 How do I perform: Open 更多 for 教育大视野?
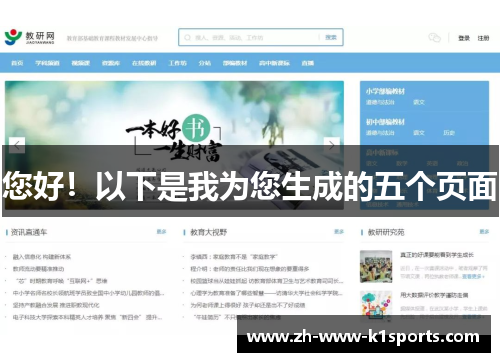coord(339,232)
